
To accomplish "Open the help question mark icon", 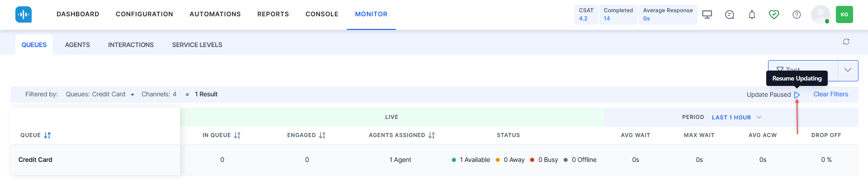I will tap(797, 14).
